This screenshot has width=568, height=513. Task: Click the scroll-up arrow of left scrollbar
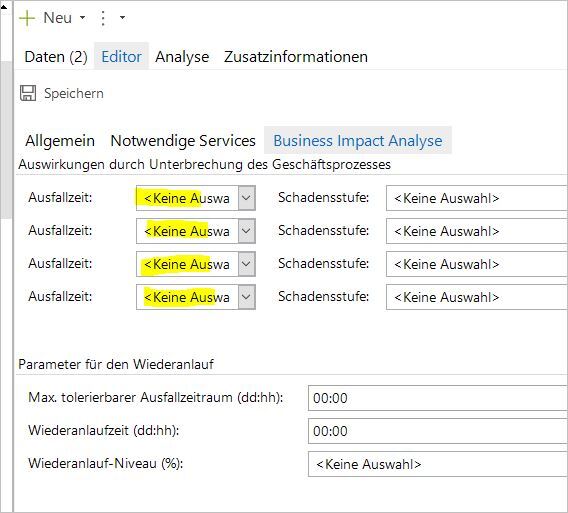pyautogui.click(x=4, y=6)
